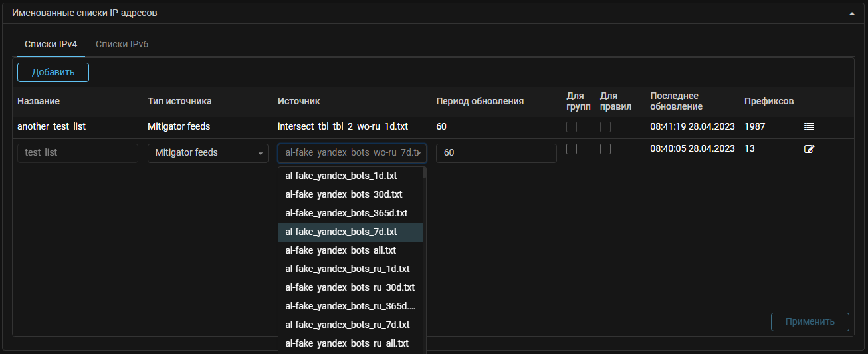Screen dimensions: 868x354
Task: Click the Применить button
Action: click(x=810, y=322)
